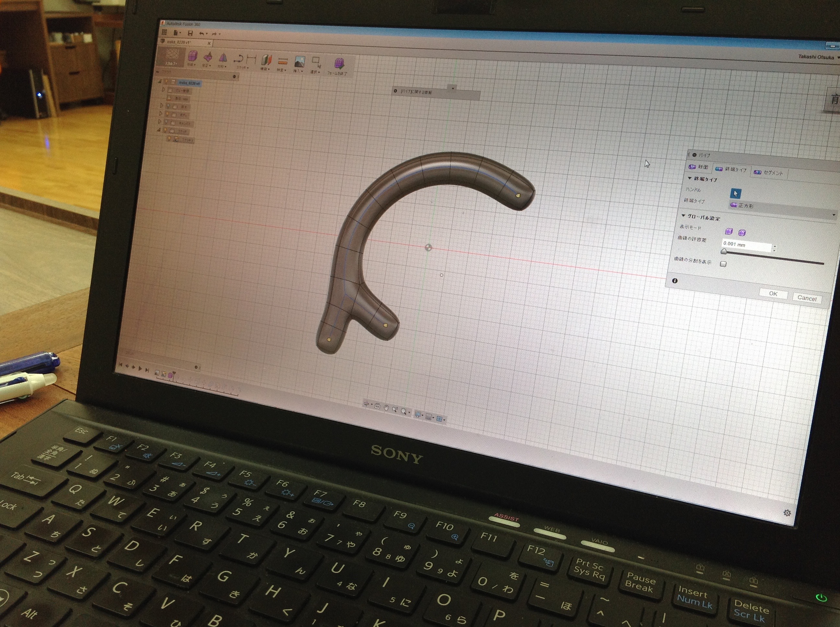The height and width of the screenshot is (627, 840).
Task: Expand the fourth browser tree folder
Action: click(161, 113)
